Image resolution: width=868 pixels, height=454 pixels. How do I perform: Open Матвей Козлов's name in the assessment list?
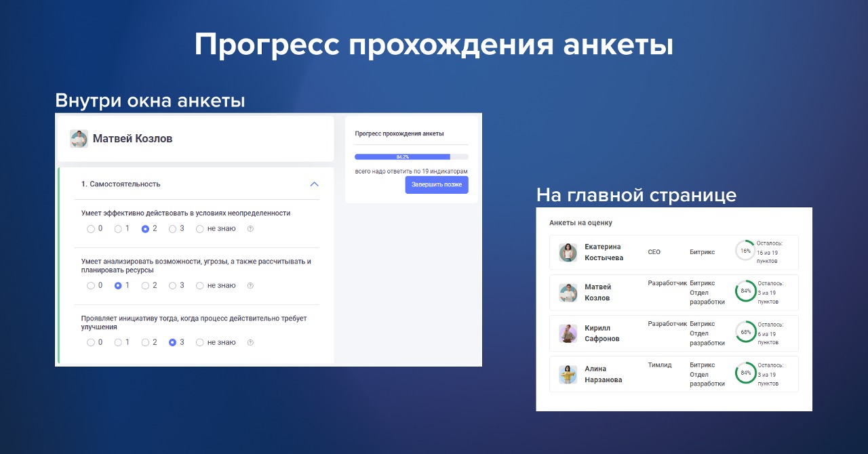pos(598,293)
